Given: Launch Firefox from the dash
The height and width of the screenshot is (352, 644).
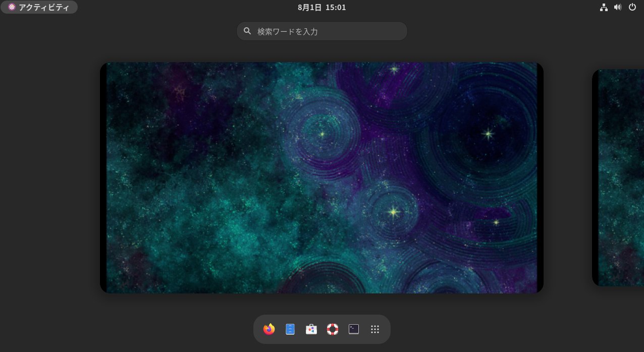Looking at the screenshot, I should [269, 329].
